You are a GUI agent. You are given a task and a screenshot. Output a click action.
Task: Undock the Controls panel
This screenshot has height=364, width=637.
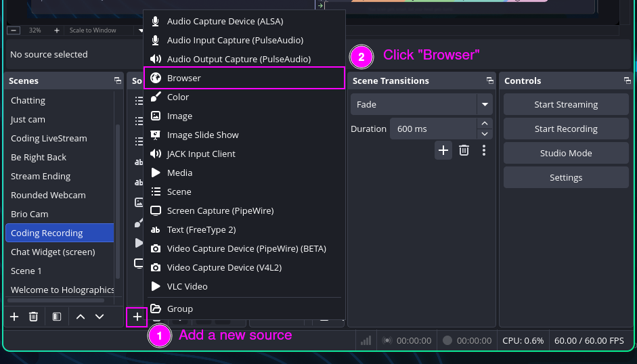(x=628, y=81)
